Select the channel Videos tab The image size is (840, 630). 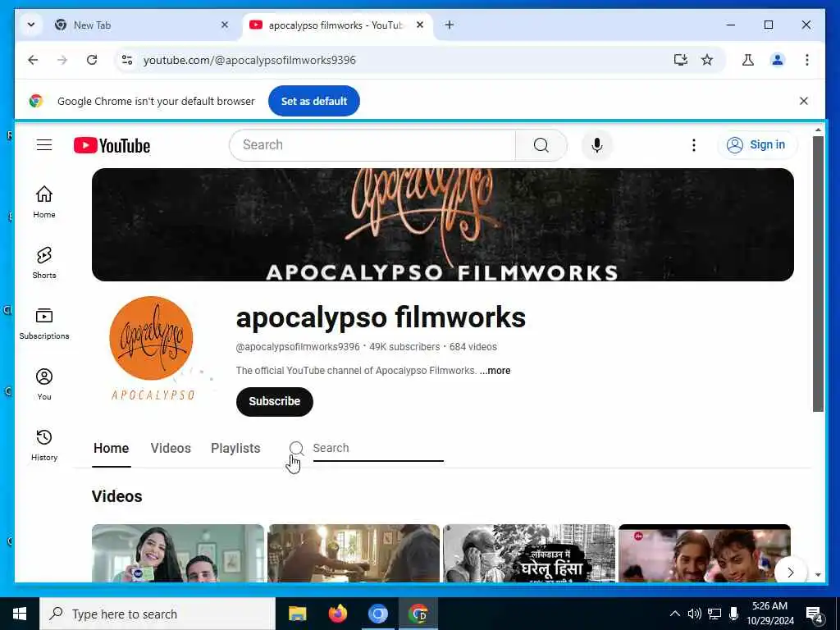tap(171, 449)
